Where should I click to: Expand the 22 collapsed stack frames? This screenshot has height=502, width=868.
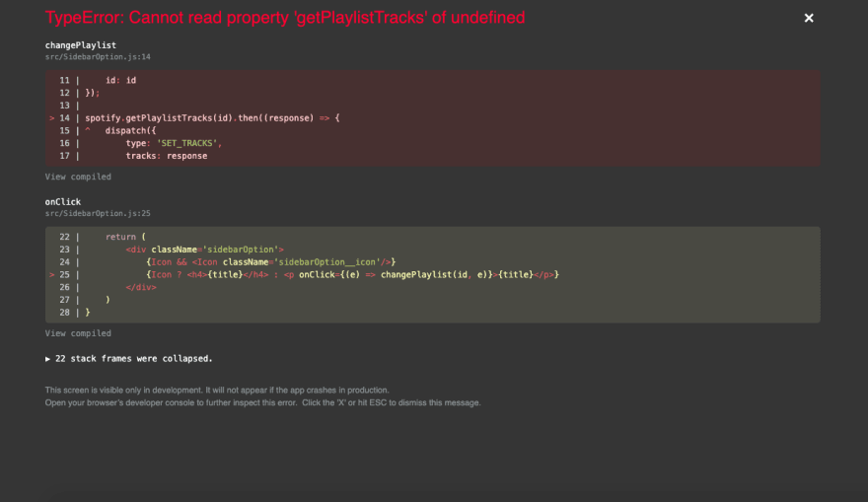click(x=129, y=359)
